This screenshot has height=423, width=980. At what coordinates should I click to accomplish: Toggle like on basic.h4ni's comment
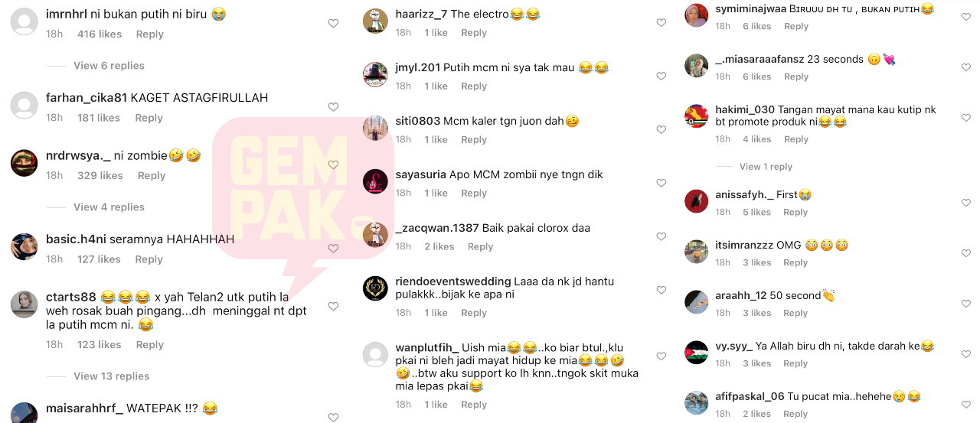[333, 249]
